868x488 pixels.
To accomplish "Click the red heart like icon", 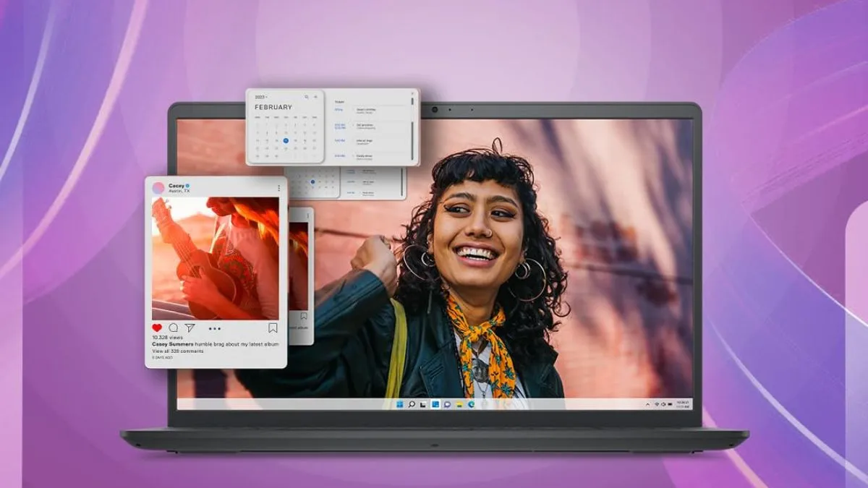I will point(157,328).
